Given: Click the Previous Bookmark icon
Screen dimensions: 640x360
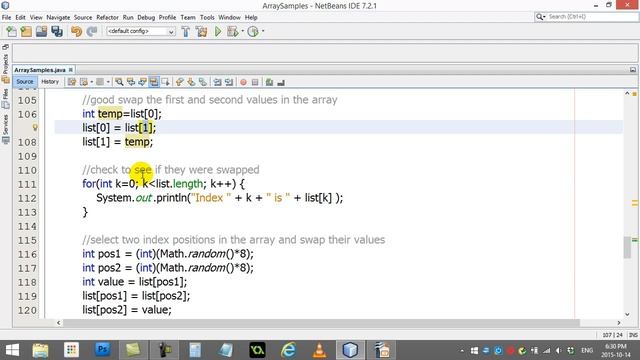Looking at the screenshot, I should [x=180, y=82].
